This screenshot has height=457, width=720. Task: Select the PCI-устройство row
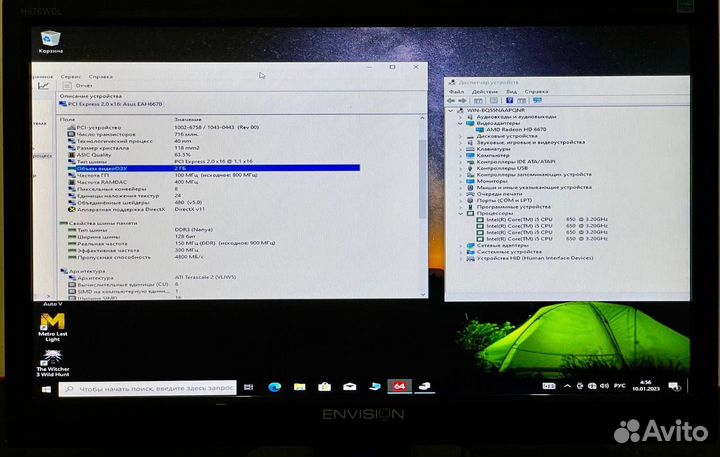[163, 127]
